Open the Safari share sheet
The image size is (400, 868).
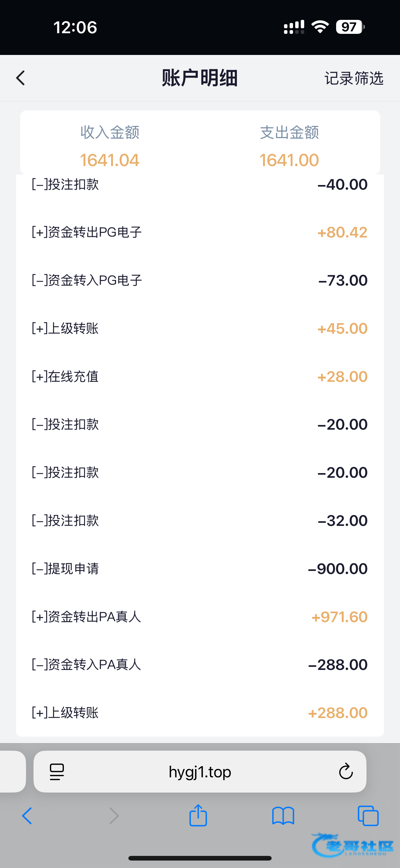(x=198, y=815)
